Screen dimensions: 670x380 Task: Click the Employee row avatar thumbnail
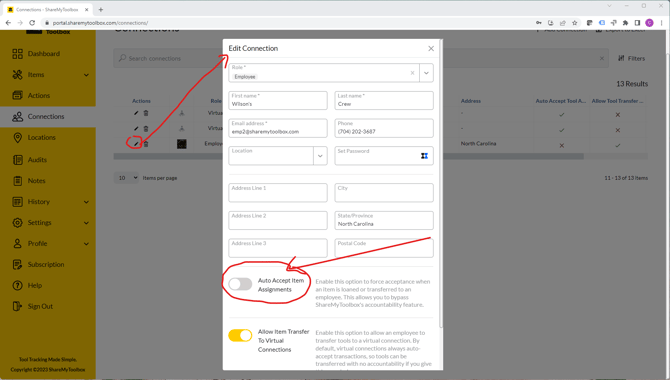tap(182, 144)
